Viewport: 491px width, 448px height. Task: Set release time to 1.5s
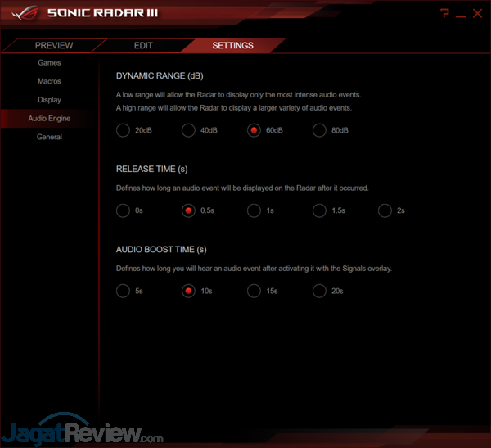tap(319, 210)
